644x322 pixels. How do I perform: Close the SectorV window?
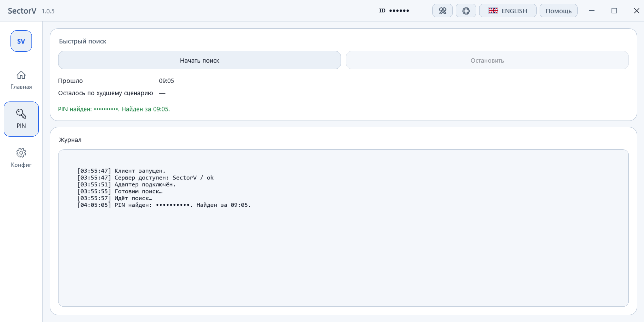tap(636, 11)
